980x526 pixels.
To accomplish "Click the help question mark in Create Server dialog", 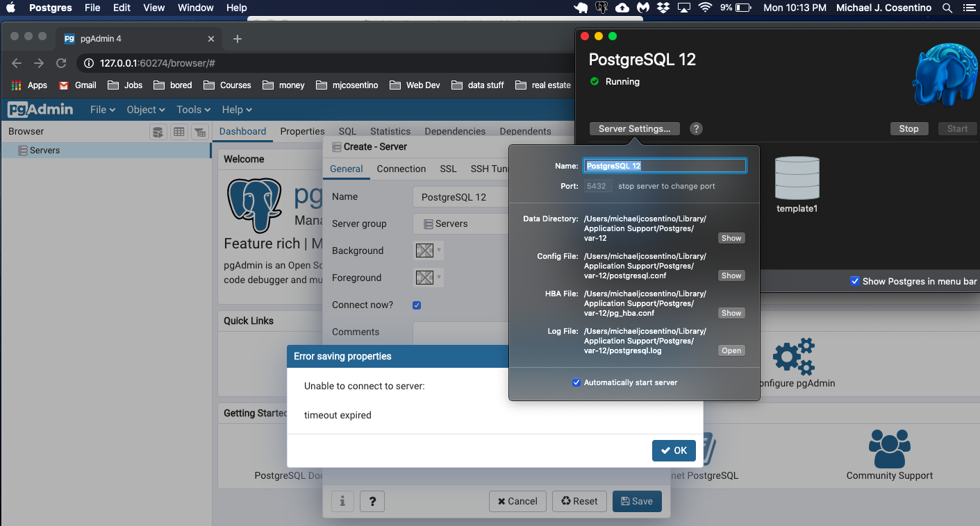I will [x=372, y=501].
